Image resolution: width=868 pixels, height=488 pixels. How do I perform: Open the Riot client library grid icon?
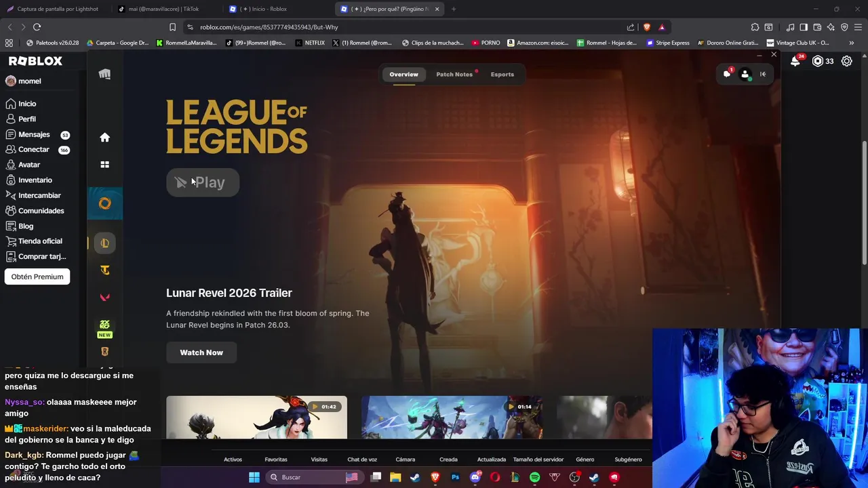pyautogui.click(x=104, y=164)
